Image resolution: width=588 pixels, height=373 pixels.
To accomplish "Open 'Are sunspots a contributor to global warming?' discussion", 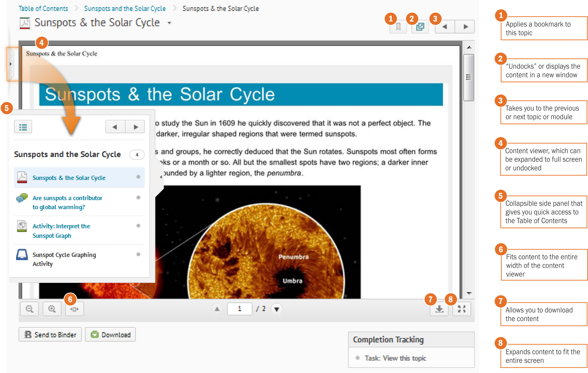I will [x=67, y=202].
